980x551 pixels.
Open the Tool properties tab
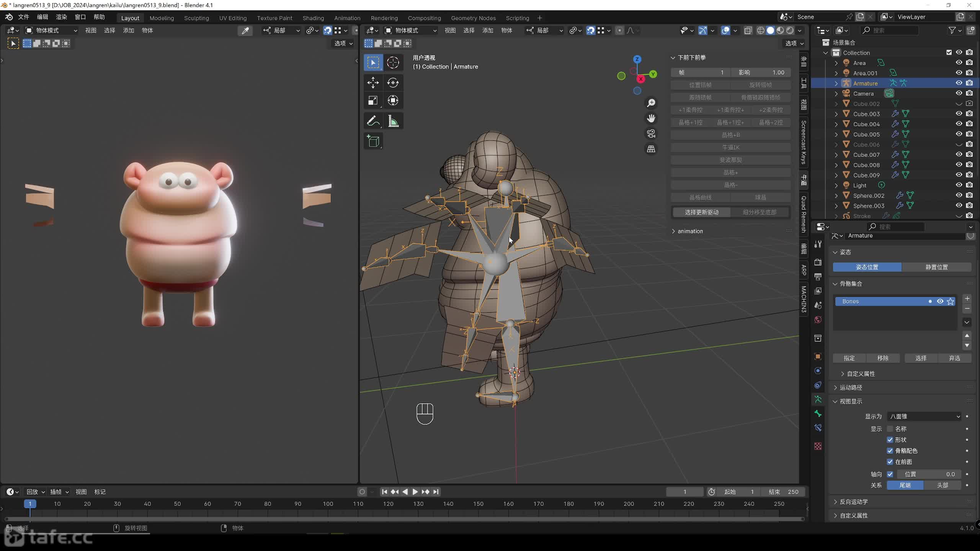click(x=818, y=244)
